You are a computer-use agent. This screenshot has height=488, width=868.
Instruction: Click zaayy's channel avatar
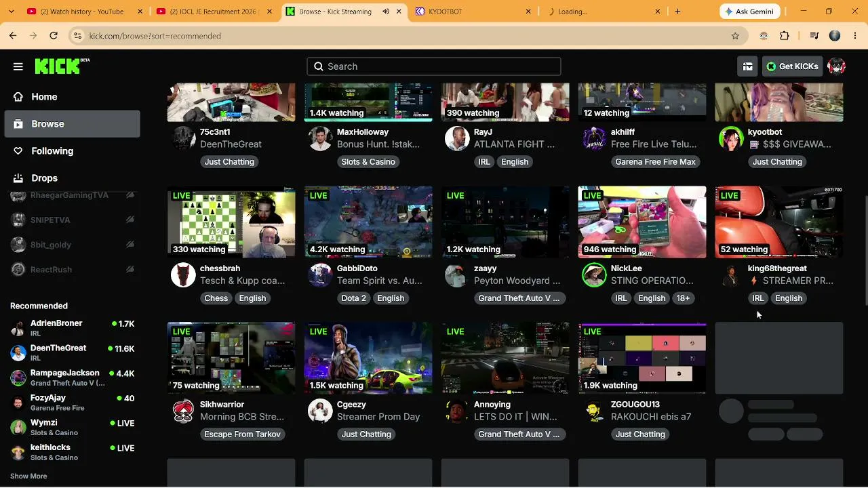point(457,275)
